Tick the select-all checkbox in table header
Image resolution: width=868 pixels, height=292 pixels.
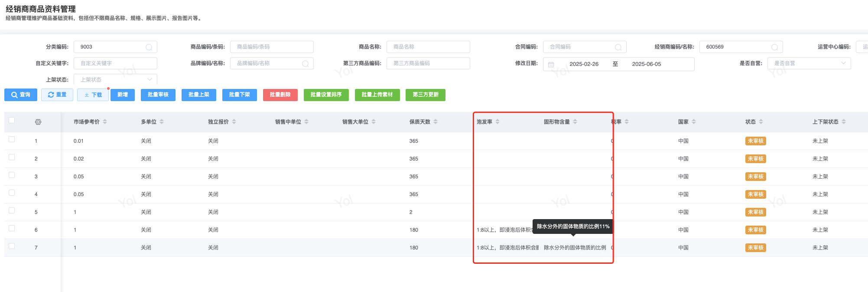[x=12, y=120]
